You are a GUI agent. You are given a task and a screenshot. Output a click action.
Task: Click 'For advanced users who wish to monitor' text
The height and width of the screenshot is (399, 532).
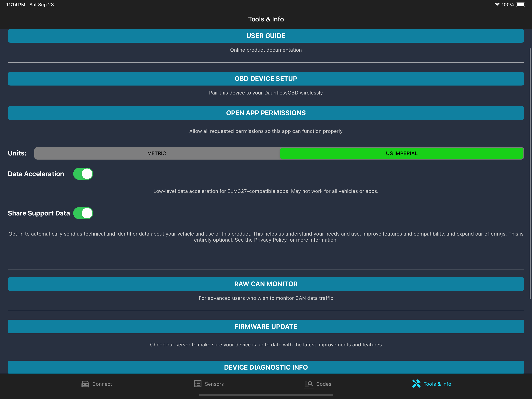(266, 298)
